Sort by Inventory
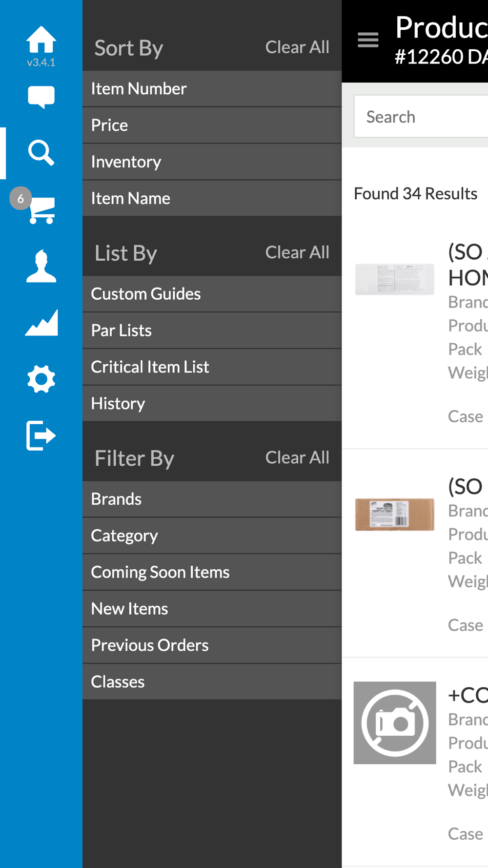 point(212,162)
